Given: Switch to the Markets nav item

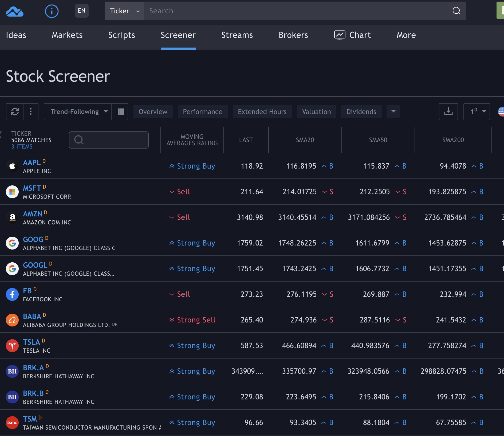Looking at the screenshot, I should (67, 35).
